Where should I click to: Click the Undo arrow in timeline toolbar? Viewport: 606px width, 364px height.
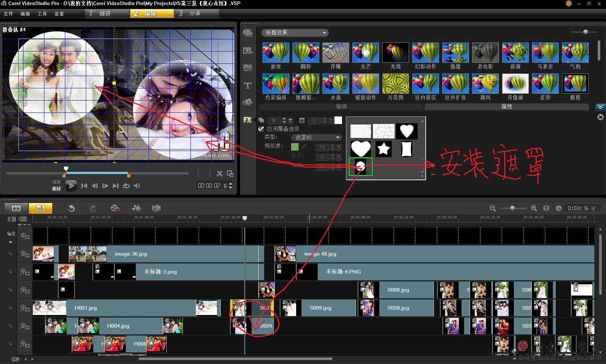coord(71,208)
